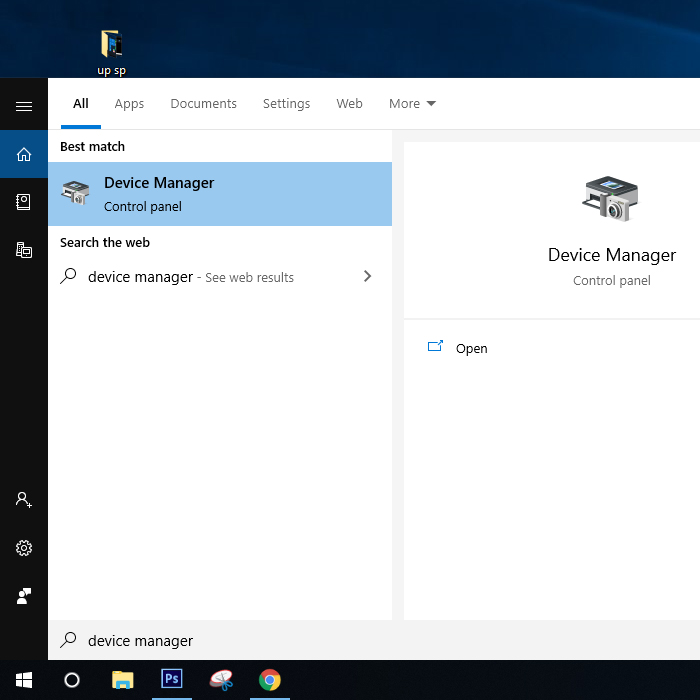Switch to the Web tab
This screenshot has width=700, height=700.
pos(349,104)
